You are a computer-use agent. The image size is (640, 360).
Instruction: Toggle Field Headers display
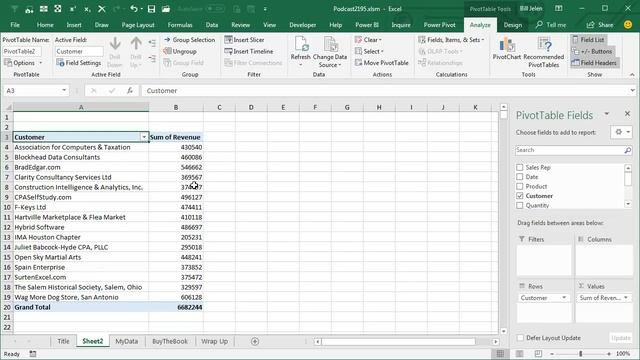(594, 63)
